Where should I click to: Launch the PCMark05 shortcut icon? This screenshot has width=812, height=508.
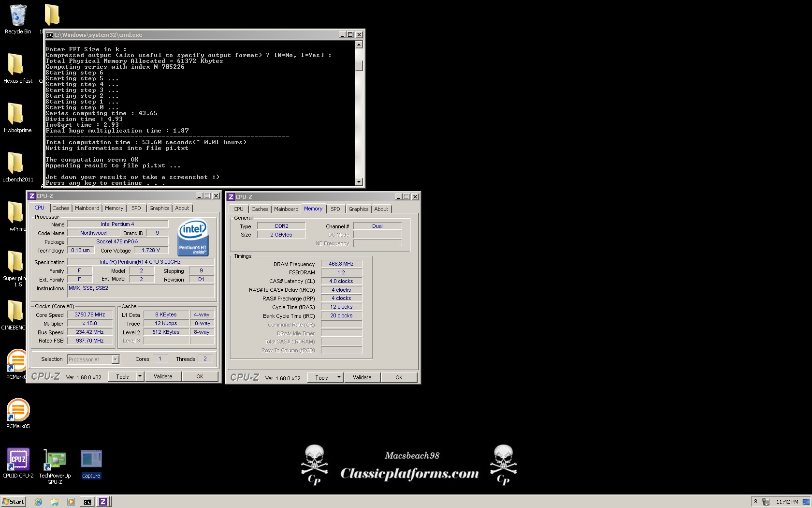pyautogui.click(x=18, y=410)
